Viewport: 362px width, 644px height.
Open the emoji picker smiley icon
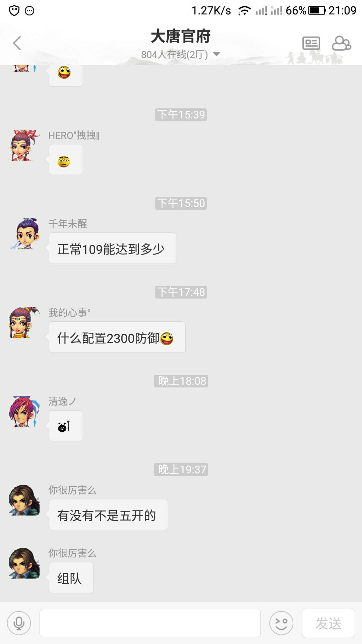[x=281, y=623]
